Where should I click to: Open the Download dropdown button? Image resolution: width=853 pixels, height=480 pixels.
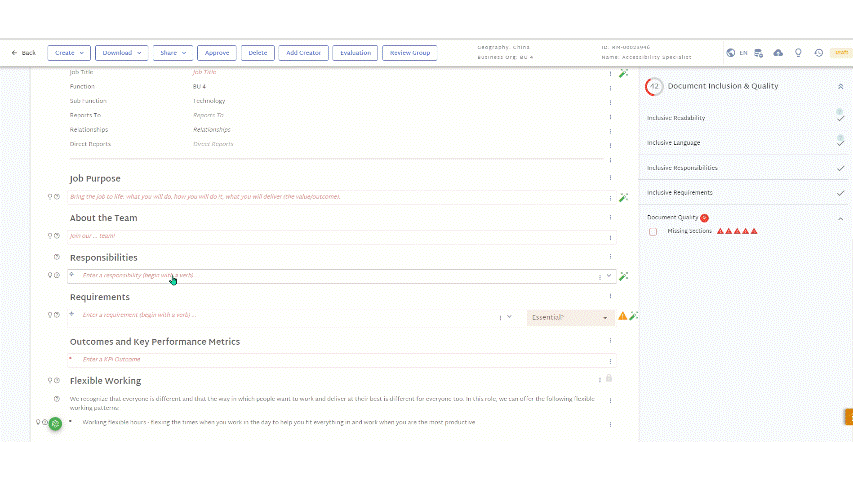point(121,53)
